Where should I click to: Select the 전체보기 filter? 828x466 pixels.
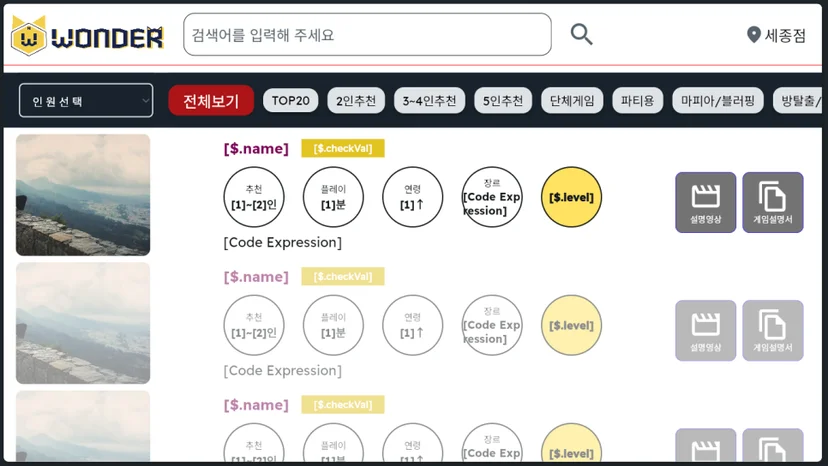pyautogui.click(x=211, y=100)
